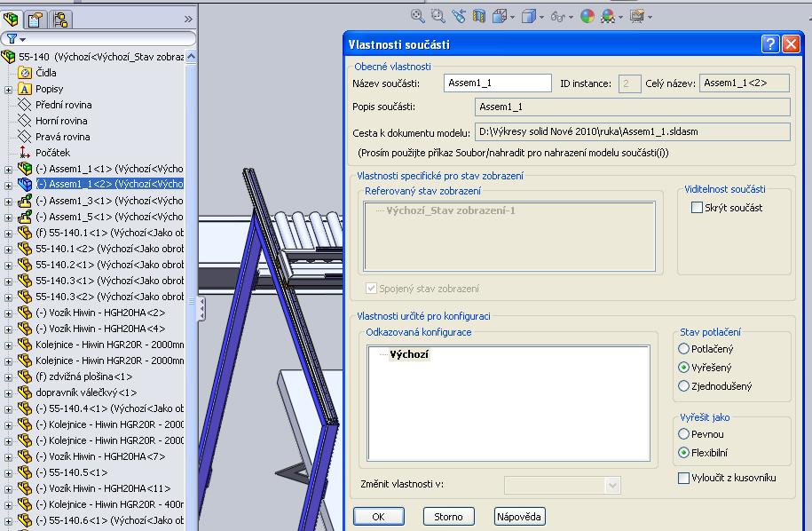This screenshot has height=531, width=812.
Task: Enable the Skrýt součást checkbox
Action: (697, 207)
